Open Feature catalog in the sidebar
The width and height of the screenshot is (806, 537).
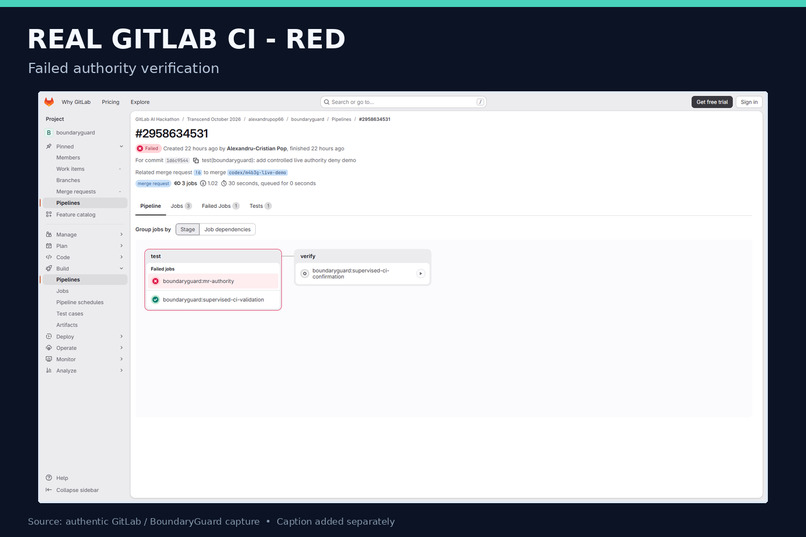[x=76, y=215]
